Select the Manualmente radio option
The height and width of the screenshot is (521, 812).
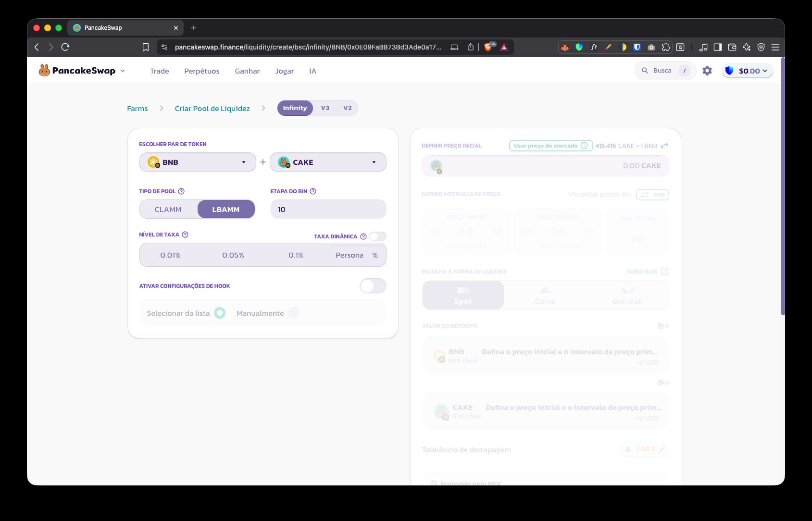pos(294,313)
